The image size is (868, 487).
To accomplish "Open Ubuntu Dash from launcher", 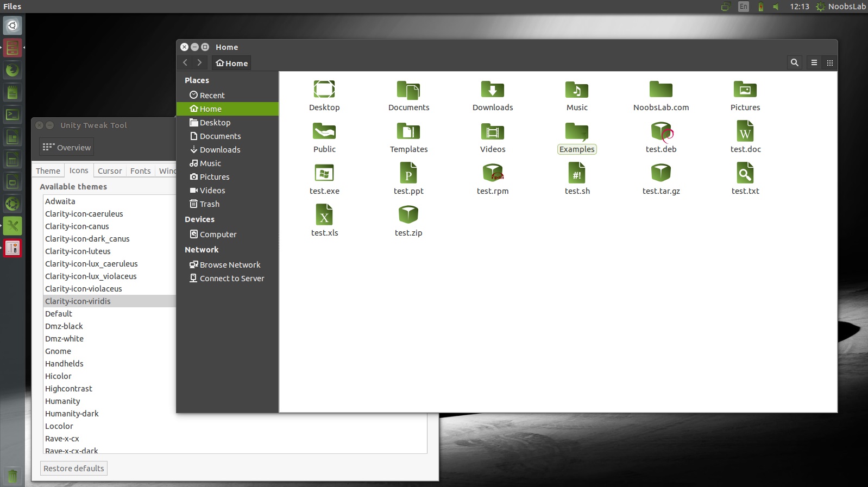I will click(x=12, y=26).
